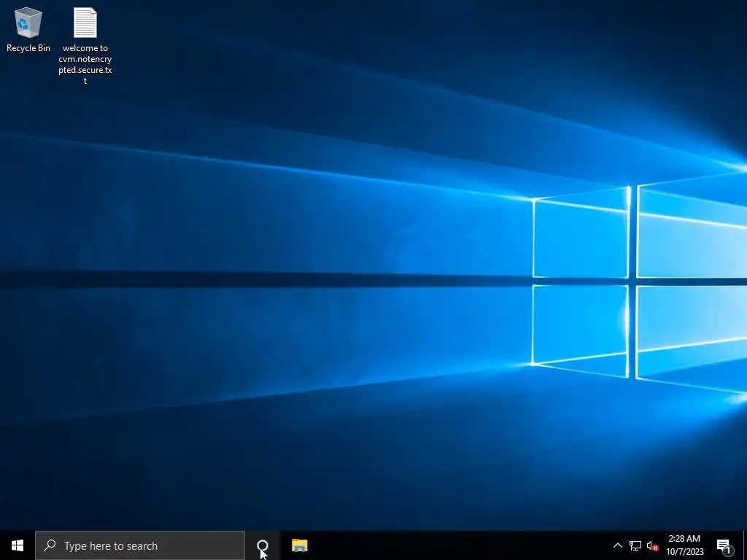Open the clock showing 2:28 AM
This screenshot has height=560, width=747.
click(x=684, y=545)
